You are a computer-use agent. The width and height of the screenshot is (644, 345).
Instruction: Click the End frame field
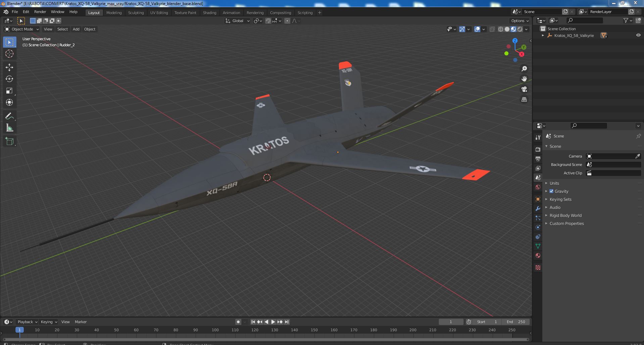516,322
